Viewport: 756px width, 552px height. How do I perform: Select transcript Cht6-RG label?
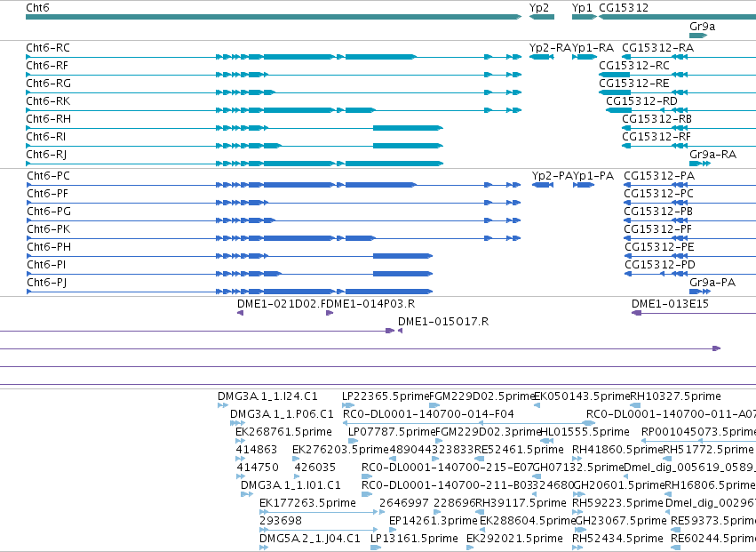[x=48, y=84]
